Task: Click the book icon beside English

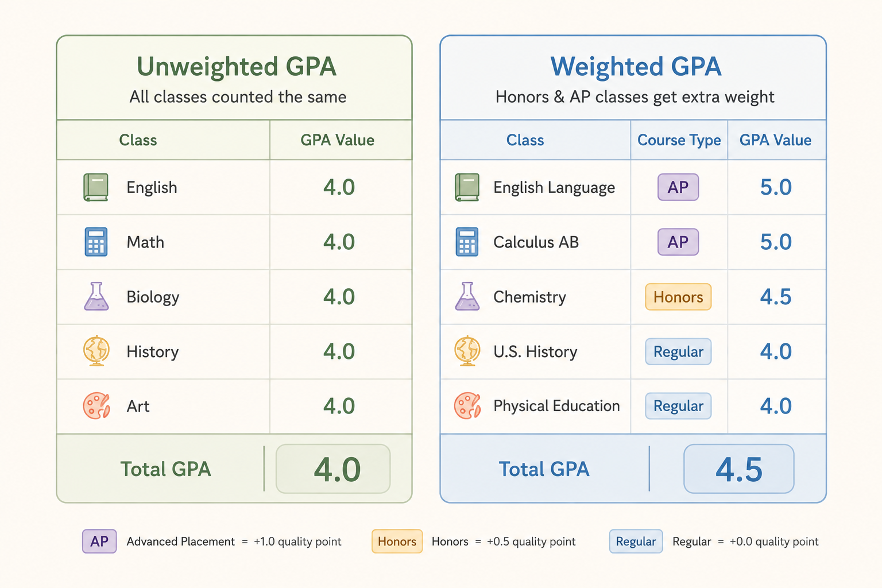Action: tap(96, 187)
